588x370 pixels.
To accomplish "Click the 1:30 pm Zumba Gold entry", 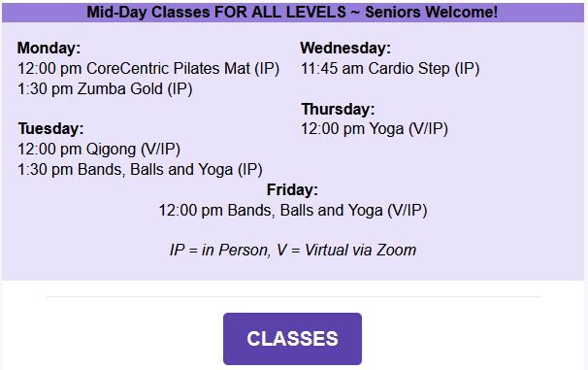I will 105,89.
